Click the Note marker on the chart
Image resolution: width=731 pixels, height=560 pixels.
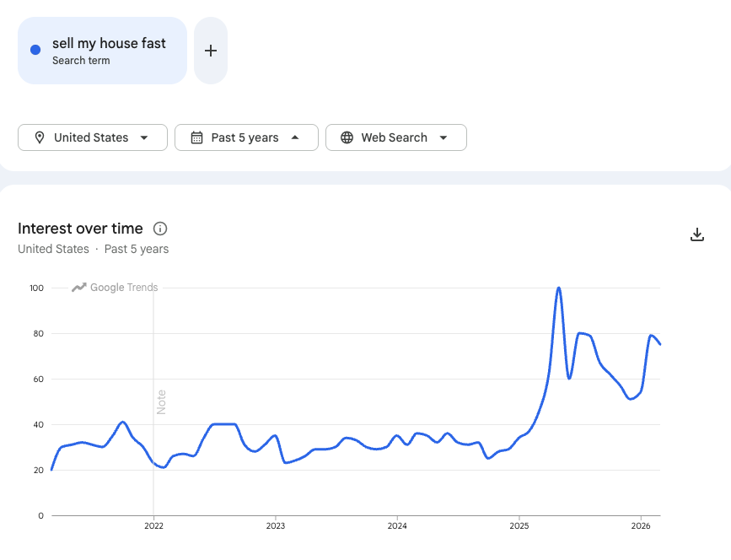(161, 402)
